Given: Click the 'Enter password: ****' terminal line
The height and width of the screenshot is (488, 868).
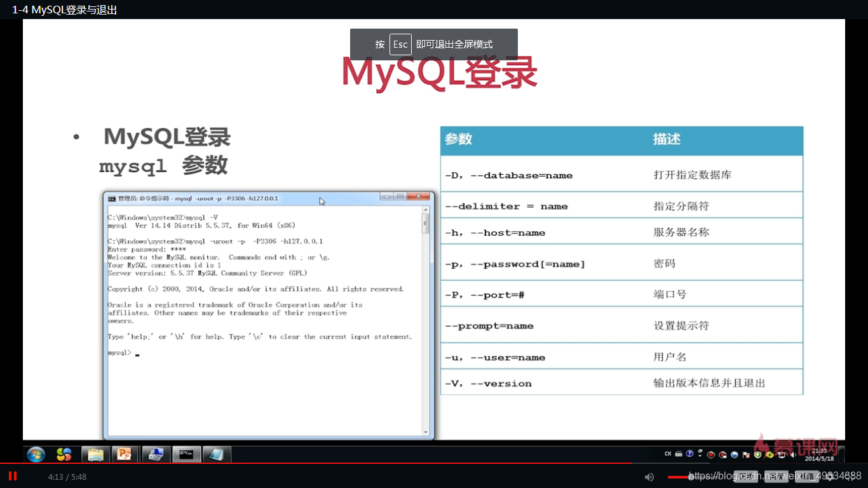Looking at the screenshot, I should click(x=147, y=250).
